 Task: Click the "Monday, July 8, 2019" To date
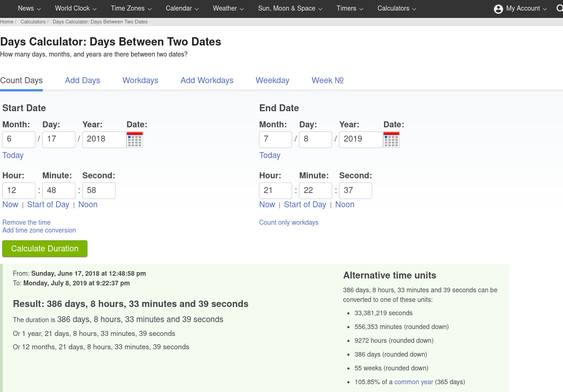76,283
